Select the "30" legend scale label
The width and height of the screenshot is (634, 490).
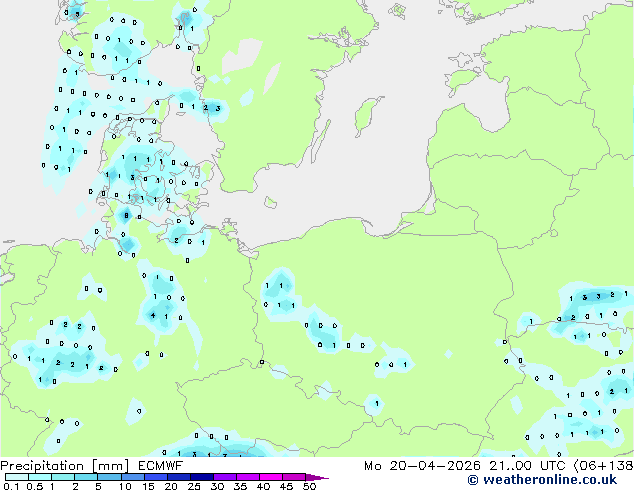[x=217, y=486]
